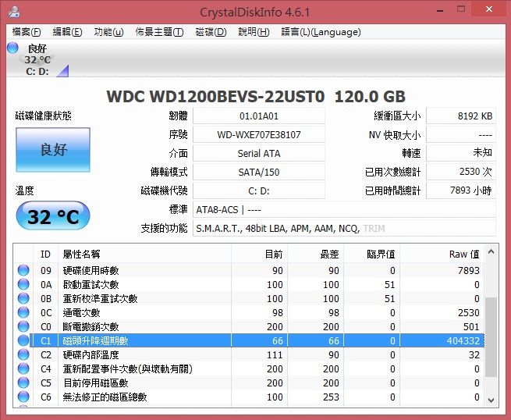Click the 臨界值 column header

[372, 254]
